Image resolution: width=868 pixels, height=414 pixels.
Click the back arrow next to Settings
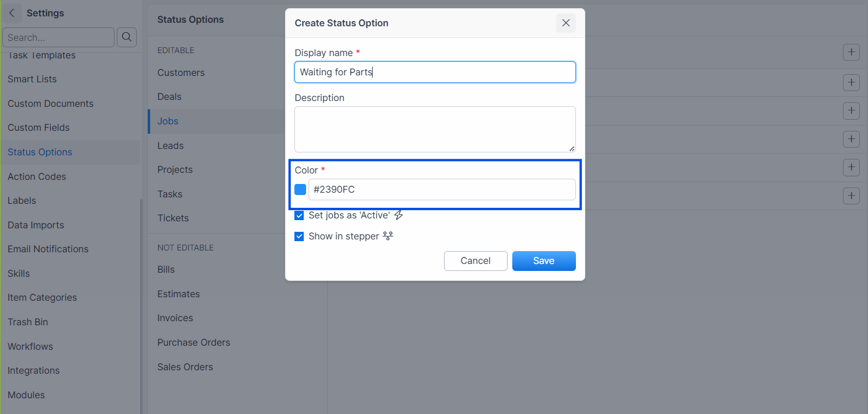pos(12,13)
